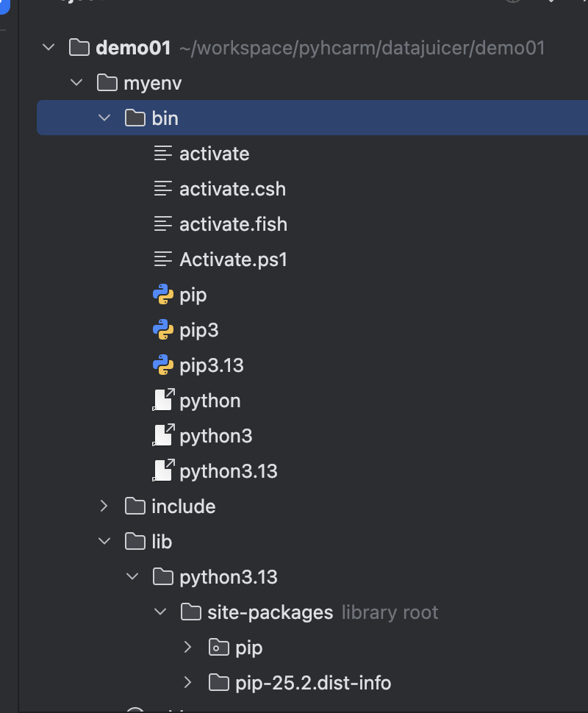Click the Python icon beside pip3.13
This screenshot has height=713, width=588.
[x=163, y=365]
